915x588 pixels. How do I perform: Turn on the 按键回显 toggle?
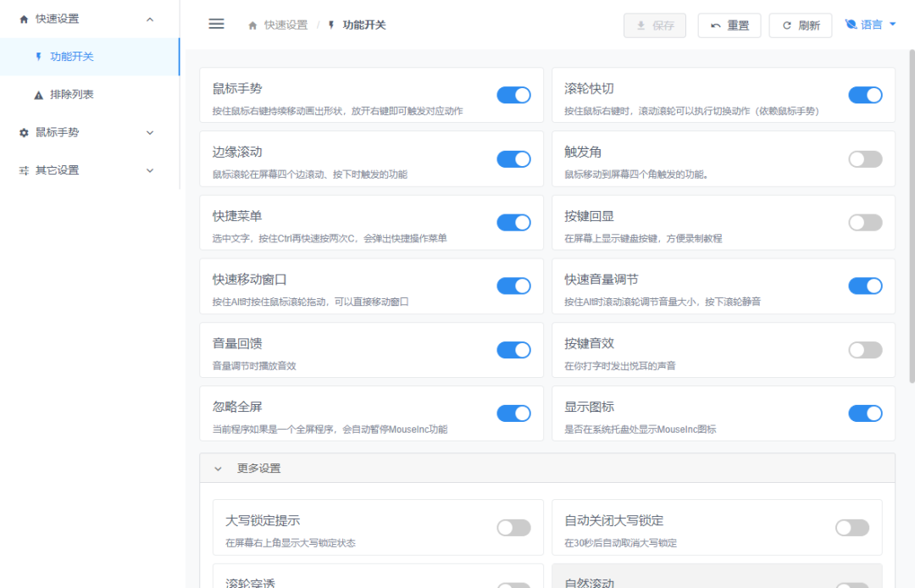[x=865, y=223]
